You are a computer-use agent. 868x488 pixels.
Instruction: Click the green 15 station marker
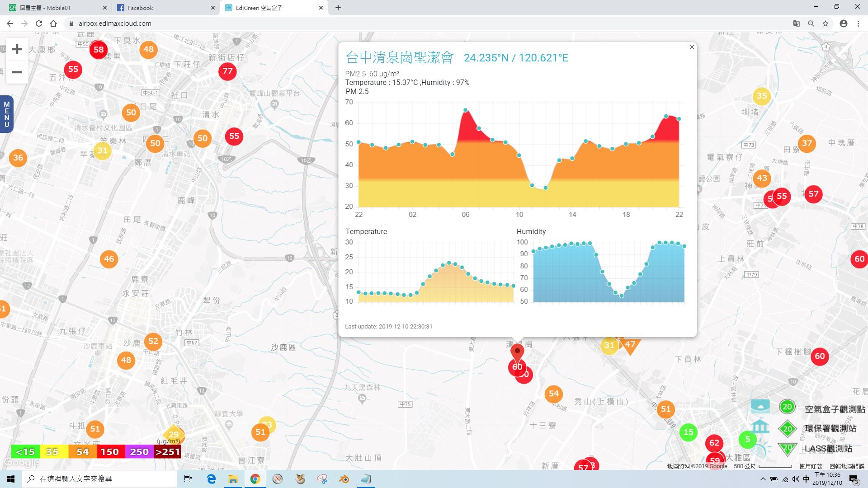click(x=689, y=432)
